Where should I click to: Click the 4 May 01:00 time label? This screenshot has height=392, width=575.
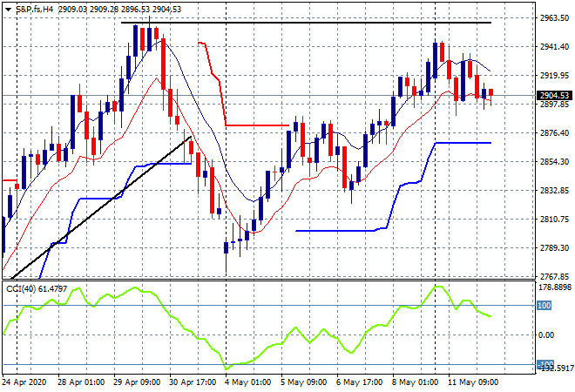click(x=248, y=382)
